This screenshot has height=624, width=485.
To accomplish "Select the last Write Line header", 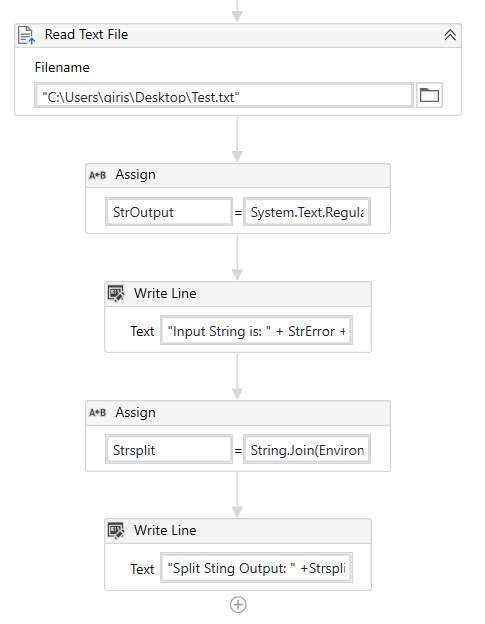I will coord(238,531).
